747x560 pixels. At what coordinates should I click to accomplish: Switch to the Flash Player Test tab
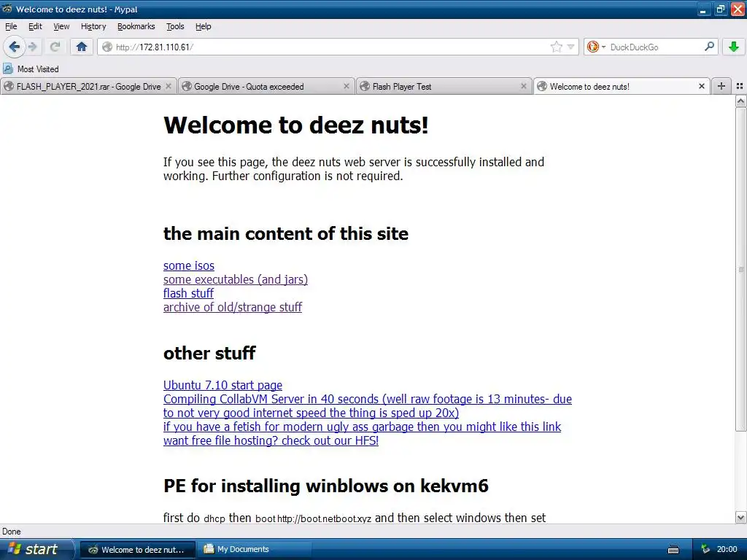(x=443, y=86)
